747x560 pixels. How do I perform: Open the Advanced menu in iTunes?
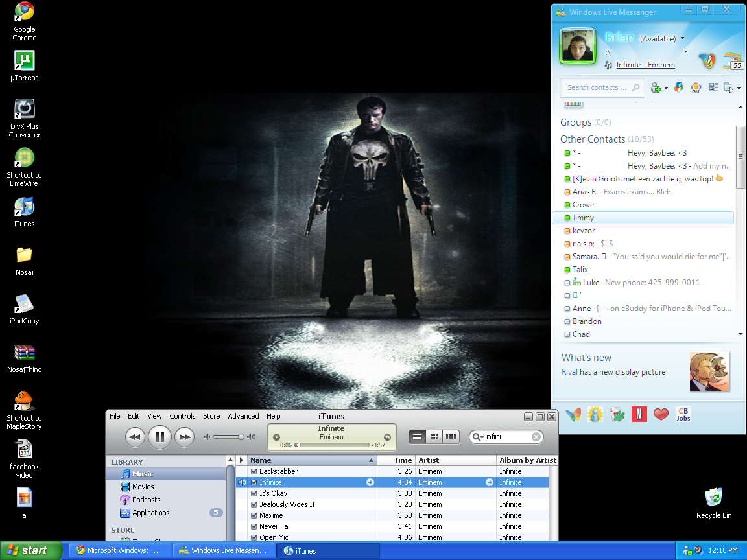coord(243,416)
